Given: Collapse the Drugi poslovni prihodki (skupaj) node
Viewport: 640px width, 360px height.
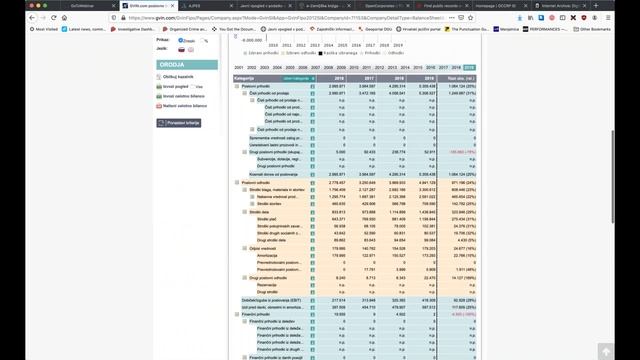Looking at the screenshot, I should (x=244, y=152).
